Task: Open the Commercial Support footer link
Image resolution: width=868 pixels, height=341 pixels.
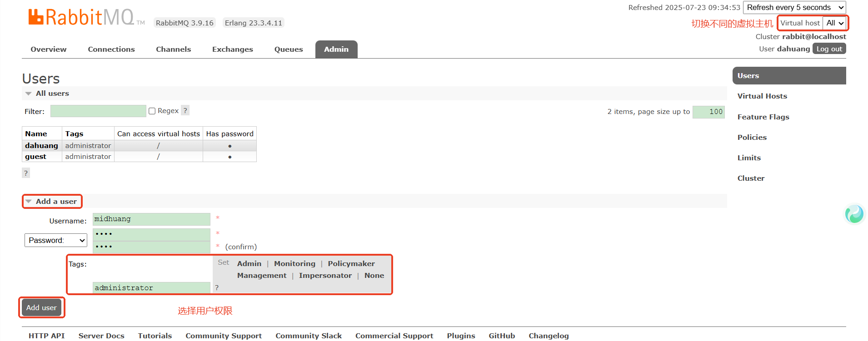Action: (x=394, y=336)
